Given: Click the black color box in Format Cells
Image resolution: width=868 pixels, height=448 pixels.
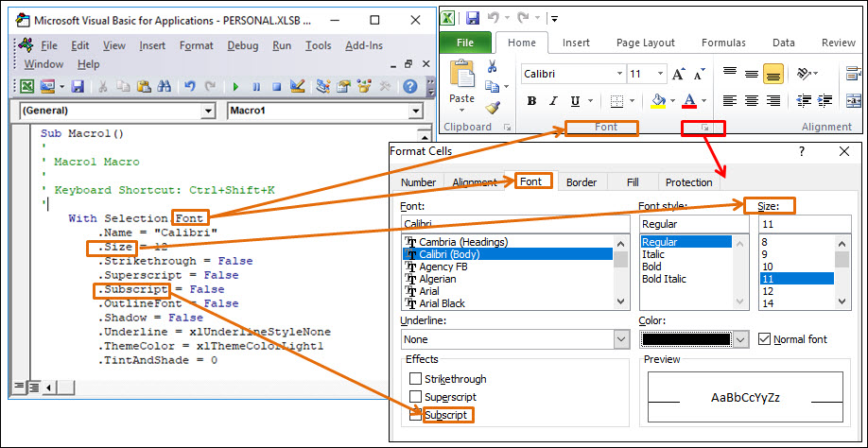Looking at the screenshot, I should [x=686, y=339].
